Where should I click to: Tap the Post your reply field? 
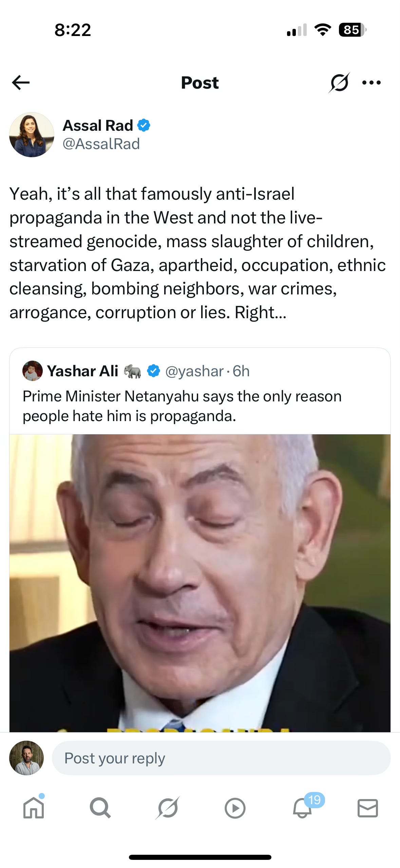[221, 758]
